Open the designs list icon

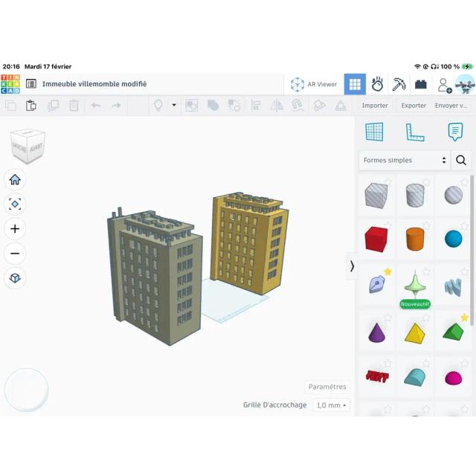point(31,84)
